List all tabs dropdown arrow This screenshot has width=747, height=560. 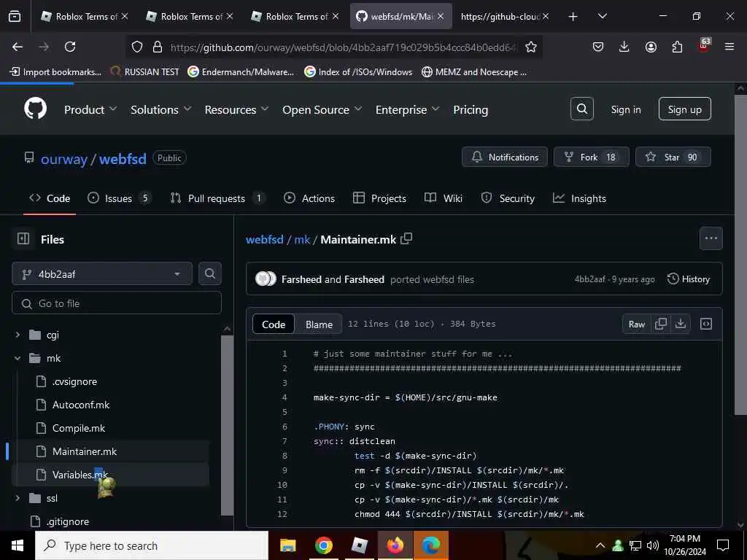click(x=602, y=16)
